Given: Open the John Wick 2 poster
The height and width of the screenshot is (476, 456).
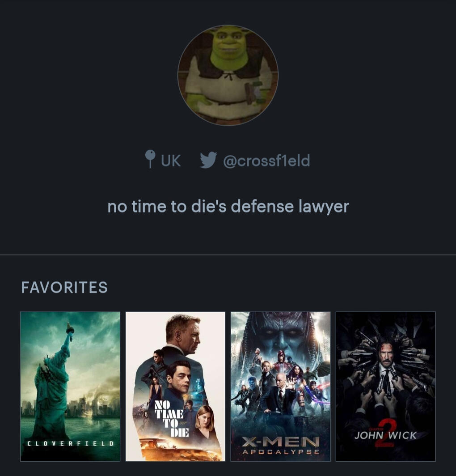Looking at the screenshot, I should coord(386,387).
